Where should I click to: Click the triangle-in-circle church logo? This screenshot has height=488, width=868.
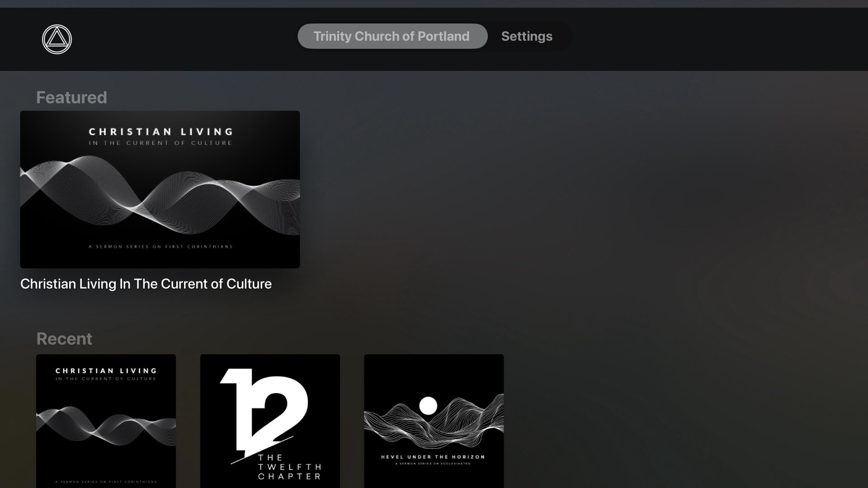57,39
